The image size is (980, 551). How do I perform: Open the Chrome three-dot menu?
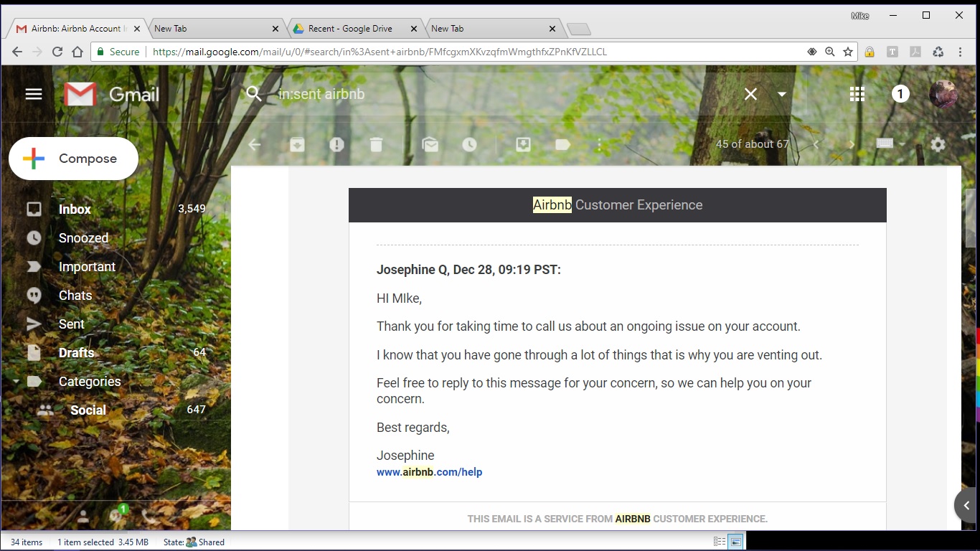pos(960,52)
